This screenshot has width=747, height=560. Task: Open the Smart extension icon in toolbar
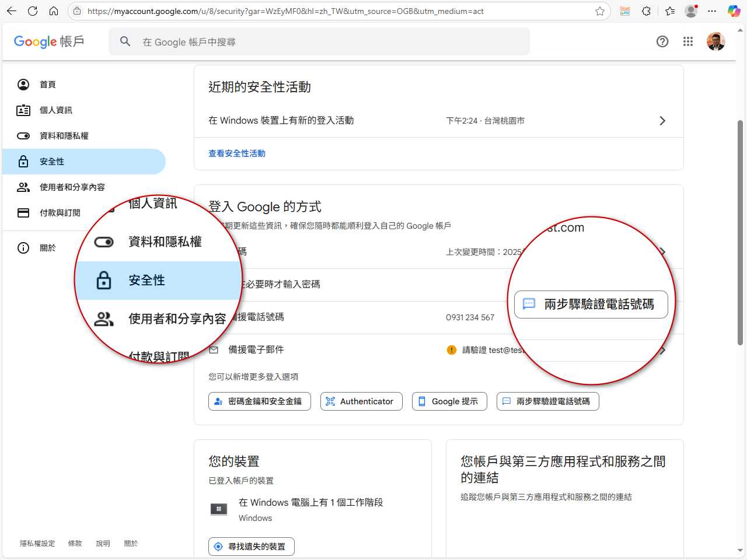tap(625, 11)
